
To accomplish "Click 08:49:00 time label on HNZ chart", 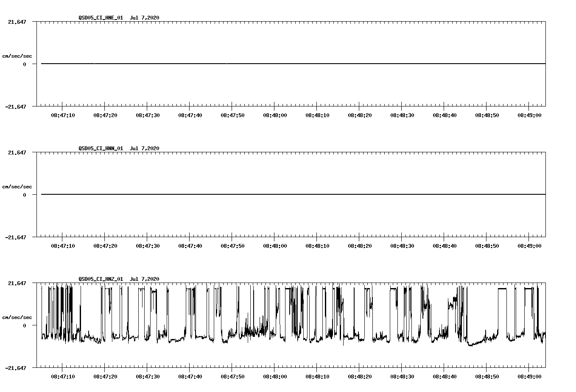I will pos(529,377).
